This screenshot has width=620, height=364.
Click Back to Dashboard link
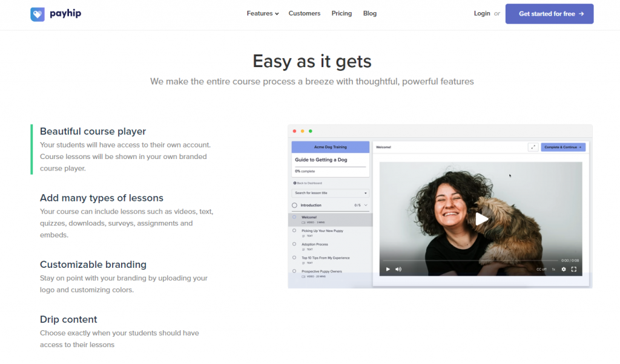click(x=308, y=183)
